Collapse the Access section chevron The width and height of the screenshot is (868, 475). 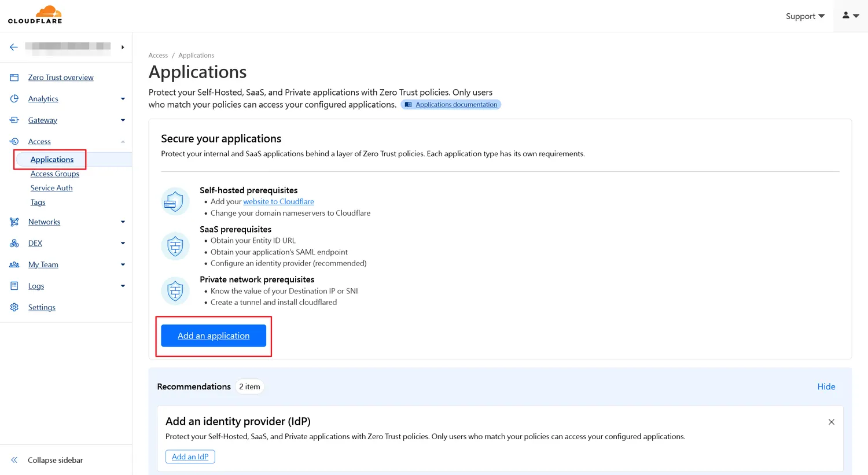pyautogui.click(x=123, y=142)
